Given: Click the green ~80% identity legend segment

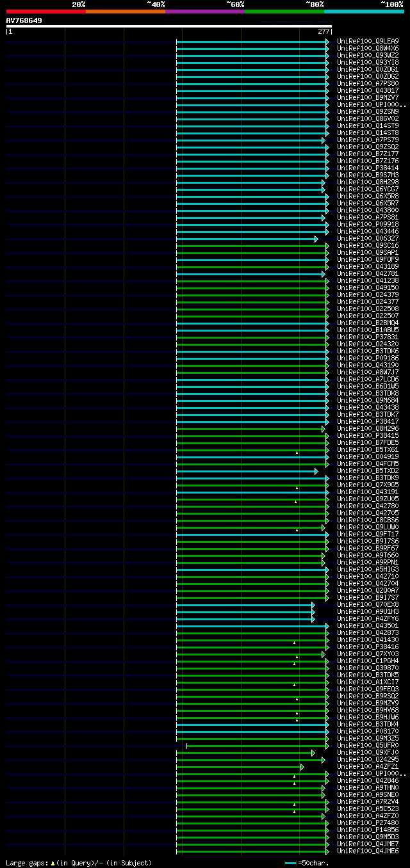Looking at the screenshot, I should point(284,12).
